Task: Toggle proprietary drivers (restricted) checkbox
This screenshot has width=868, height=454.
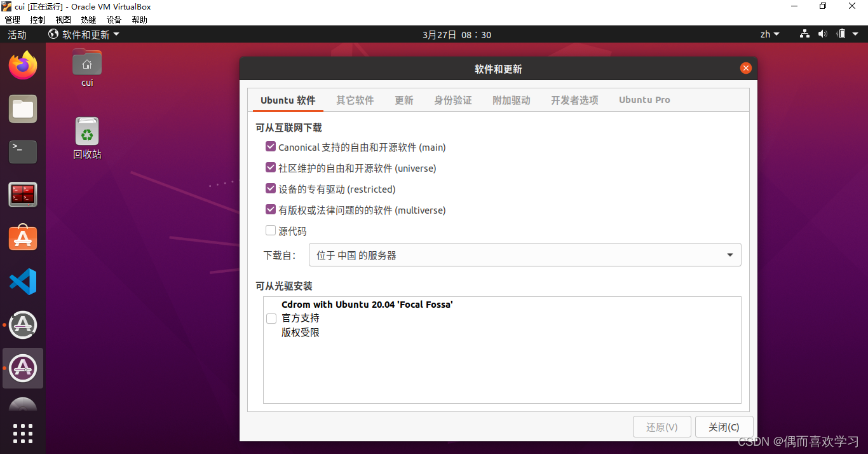Action: [271, 189]
